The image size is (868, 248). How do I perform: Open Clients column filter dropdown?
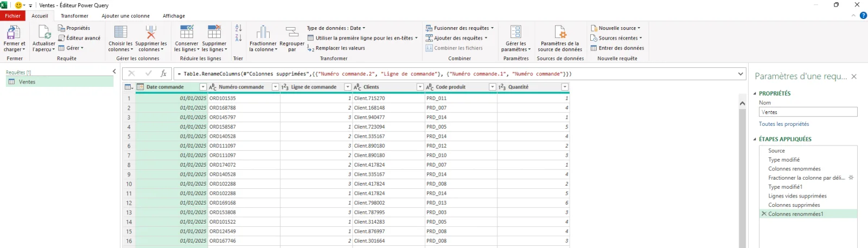[x=420, y=87]
